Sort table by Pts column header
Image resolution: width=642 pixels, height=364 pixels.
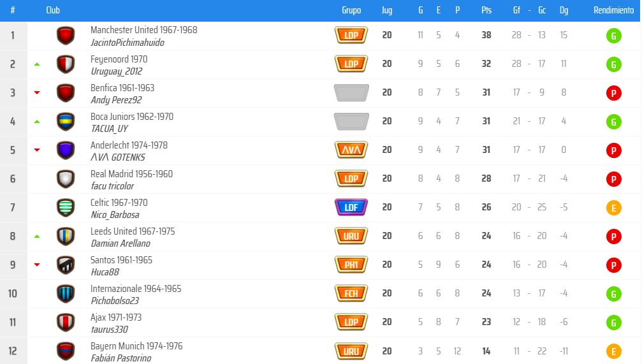pos(486,10)
